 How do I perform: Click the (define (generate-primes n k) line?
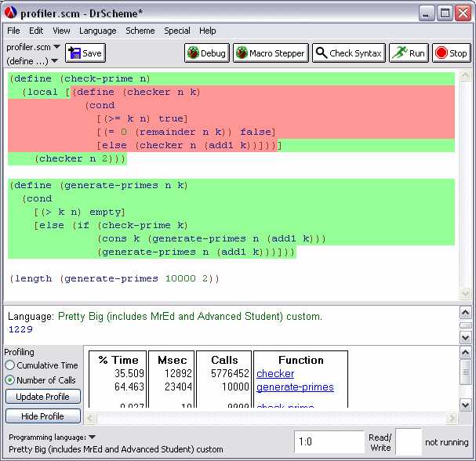click(99, 186)
